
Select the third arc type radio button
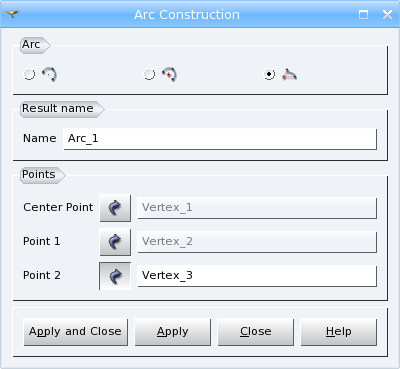click(269, 74)
